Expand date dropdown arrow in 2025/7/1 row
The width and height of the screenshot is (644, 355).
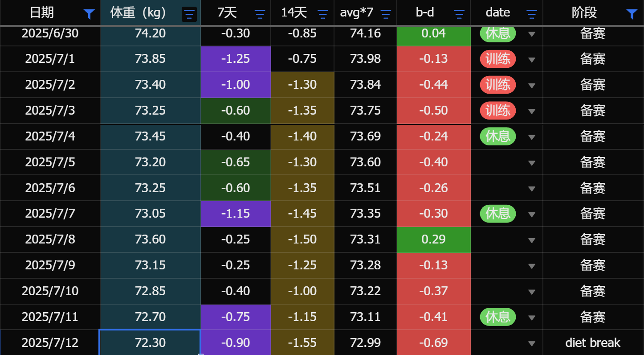[x=531, y=60]
